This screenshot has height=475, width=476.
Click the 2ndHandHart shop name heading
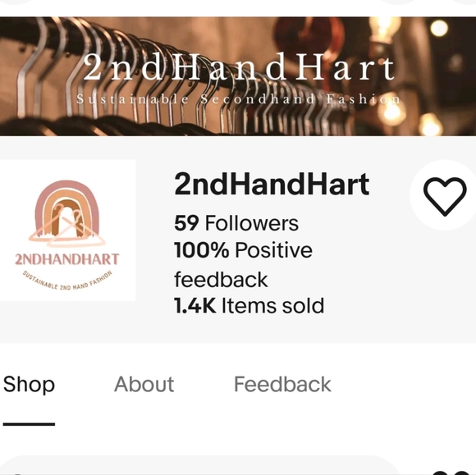coord(272,184)
